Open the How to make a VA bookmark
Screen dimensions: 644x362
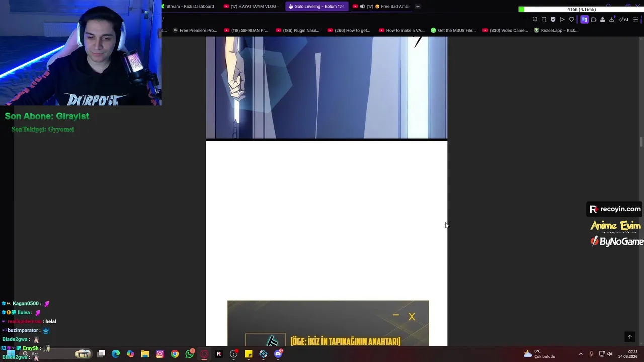click(x=401, y=30)
